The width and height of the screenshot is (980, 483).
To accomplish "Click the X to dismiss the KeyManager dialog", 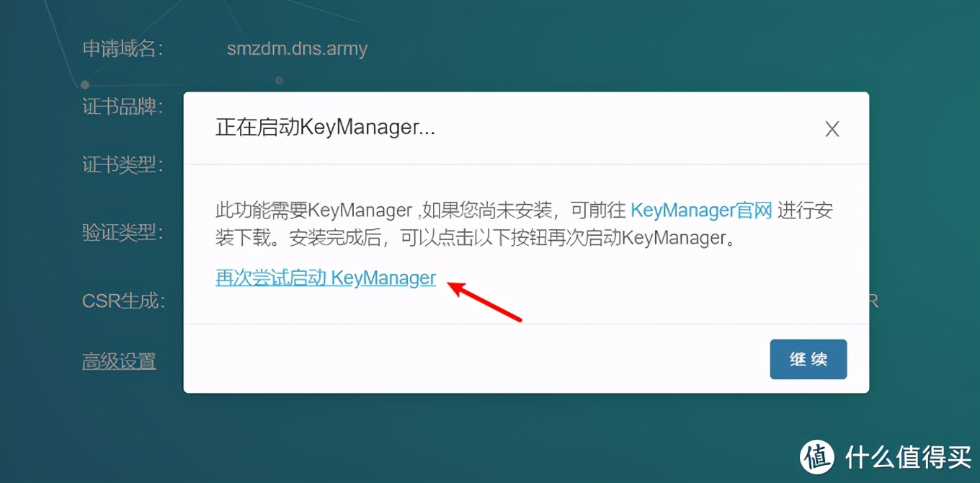I will [832, 128].
